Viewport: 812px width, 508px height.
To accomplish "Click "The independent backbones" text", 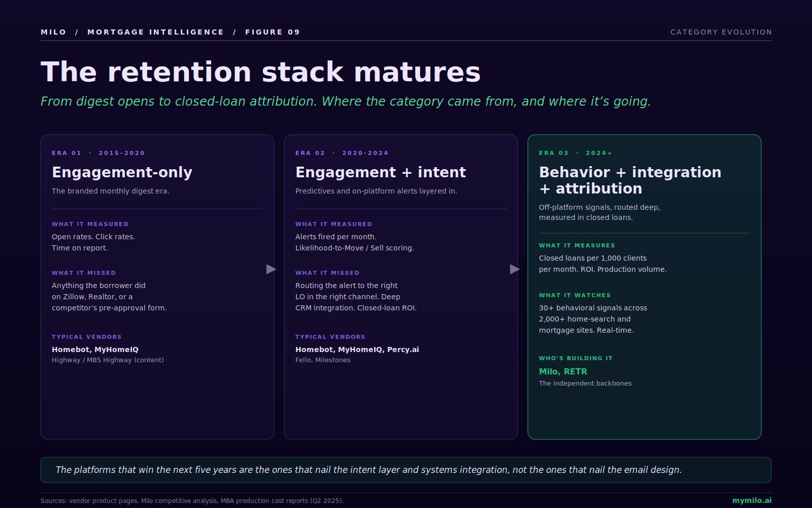I will (585, 384).
